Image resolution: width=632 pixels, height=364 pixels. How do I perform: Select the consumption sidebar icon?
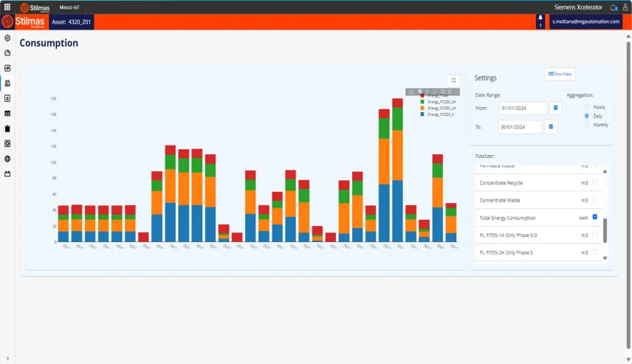coord(7,83)
